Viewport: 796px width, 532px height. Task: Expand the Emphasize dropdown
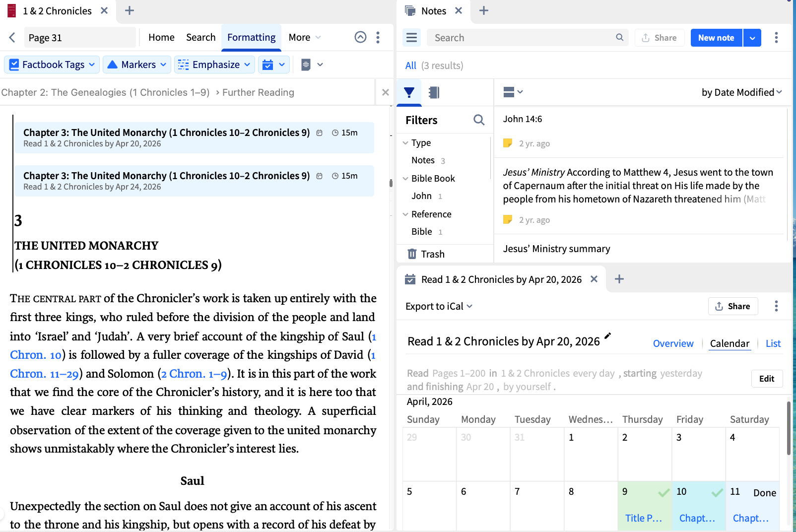point(247,65)
